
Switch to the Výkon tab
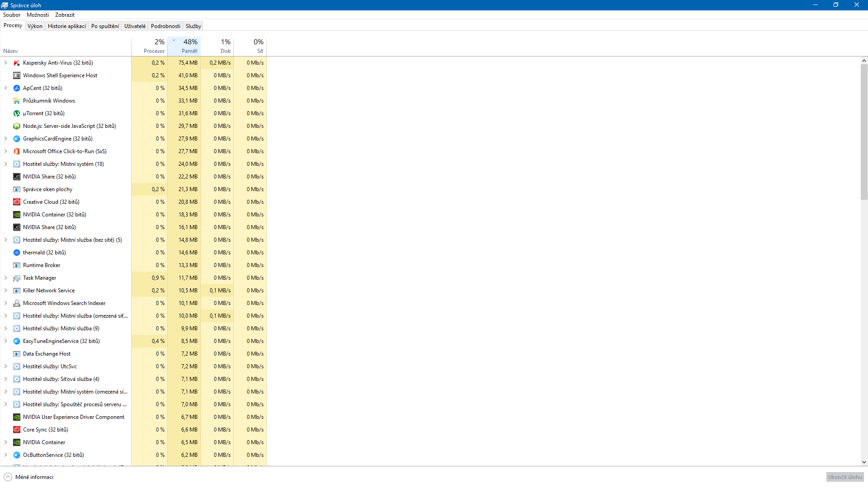pyautogui.click(x=35, y=26)
